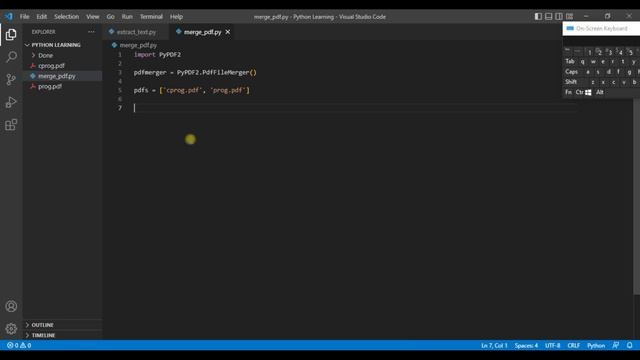Open the Selection menu
Viewport: 640px width, 360px height.
click(67, 17)
